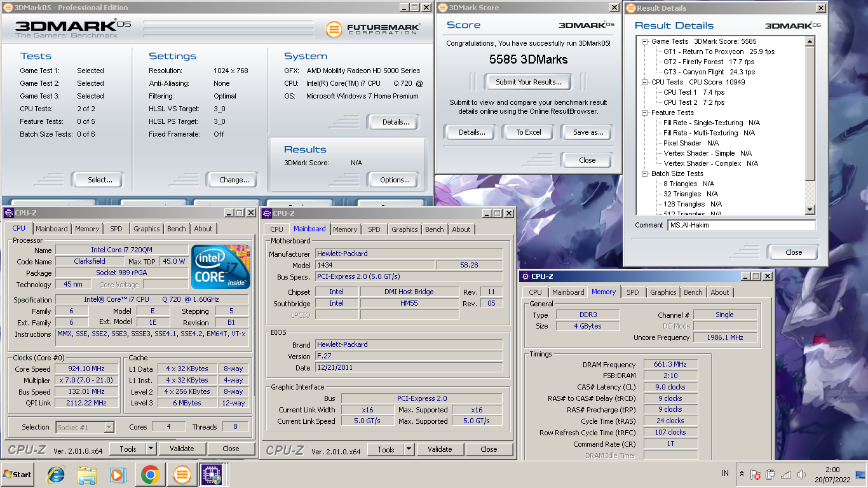Viewport: 868px width, 488px height.
Task: Click the Intel Core i7 logo
Action: 221,267
